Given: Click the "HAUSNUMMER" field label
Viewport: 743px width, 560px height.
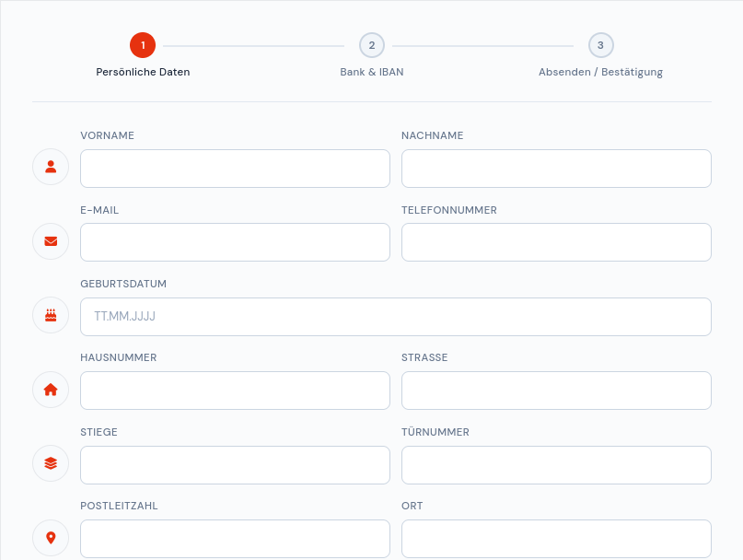Looking at the screenshot, I should coord(119,357).
